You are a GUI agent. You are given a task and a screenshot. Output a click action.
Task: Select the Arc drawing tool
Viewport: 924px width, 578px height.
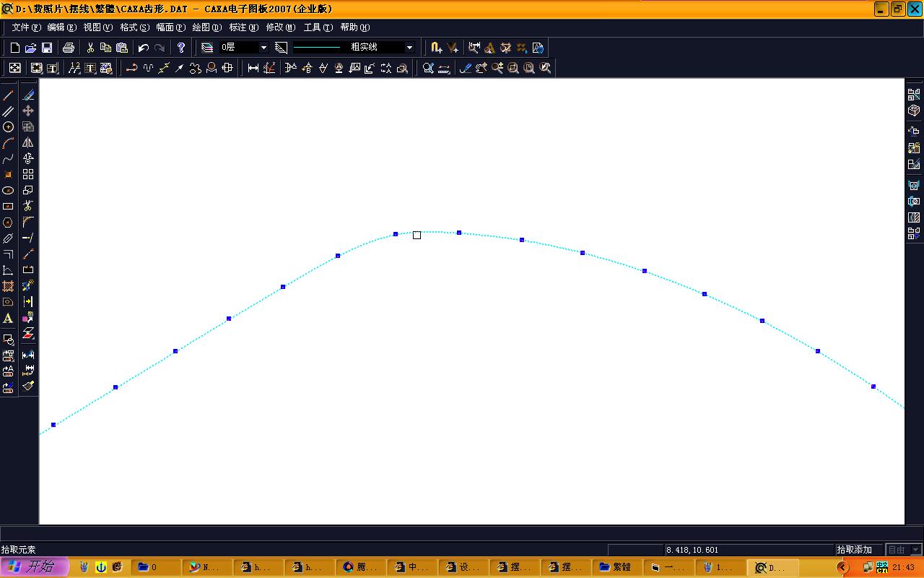tap(9, 143)
